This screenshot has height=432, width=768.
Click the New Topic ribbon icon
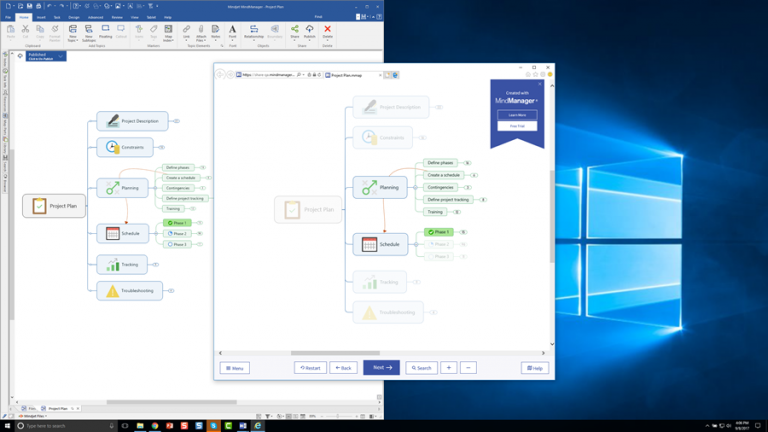pyautogui.click(x=73, y=31)
